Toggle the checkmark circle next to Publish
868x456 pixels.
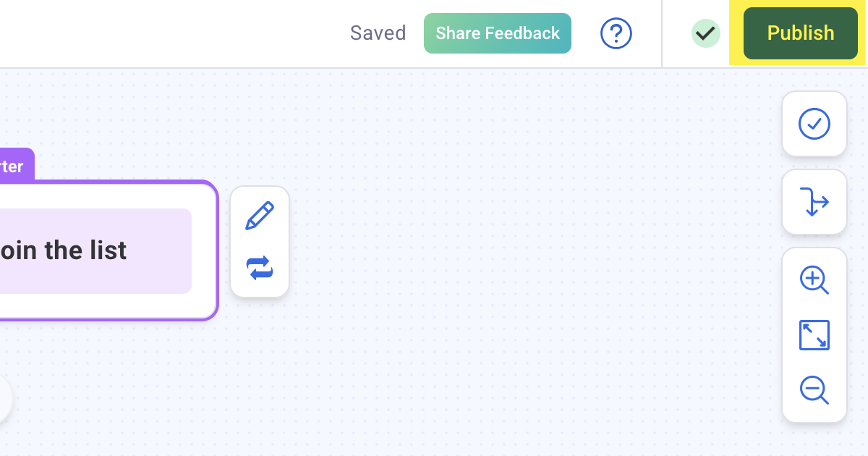[x=706, y=33]
